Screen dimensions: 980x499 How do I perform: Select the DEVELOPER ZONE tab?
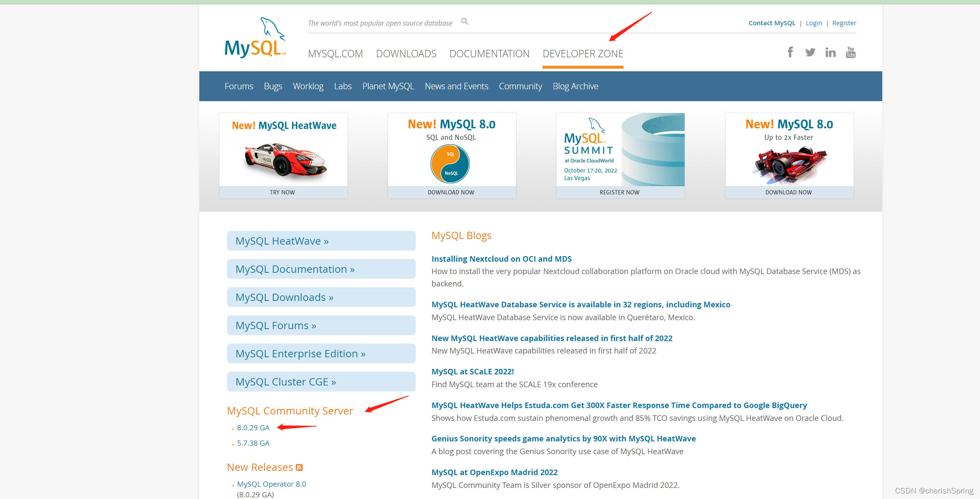(583, 54)
